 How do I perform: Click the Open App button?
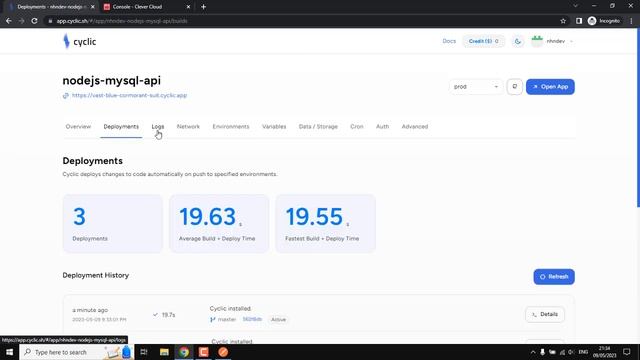[x=550, y=87]
